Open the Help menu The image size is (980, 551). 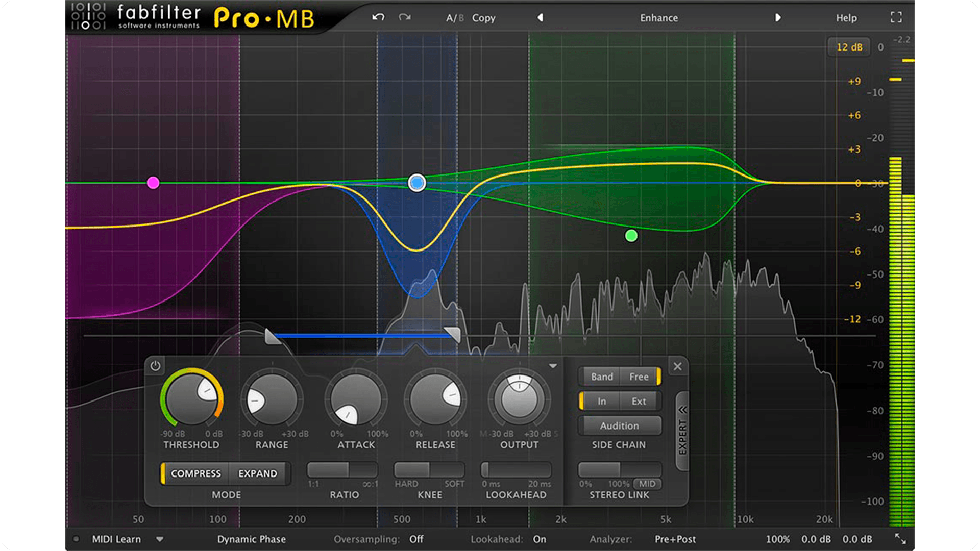point(846,18)
